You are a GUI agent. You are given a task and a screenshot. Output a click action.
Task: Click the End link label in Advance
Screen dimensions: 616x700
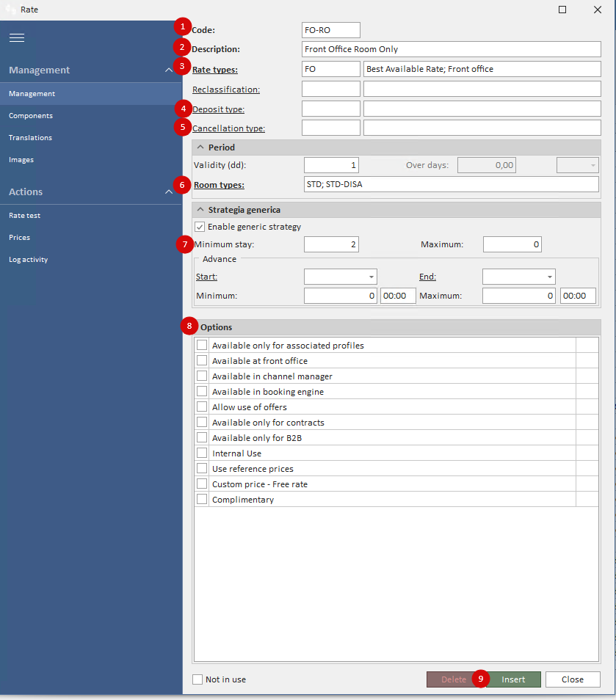click(x=427, y=277)
